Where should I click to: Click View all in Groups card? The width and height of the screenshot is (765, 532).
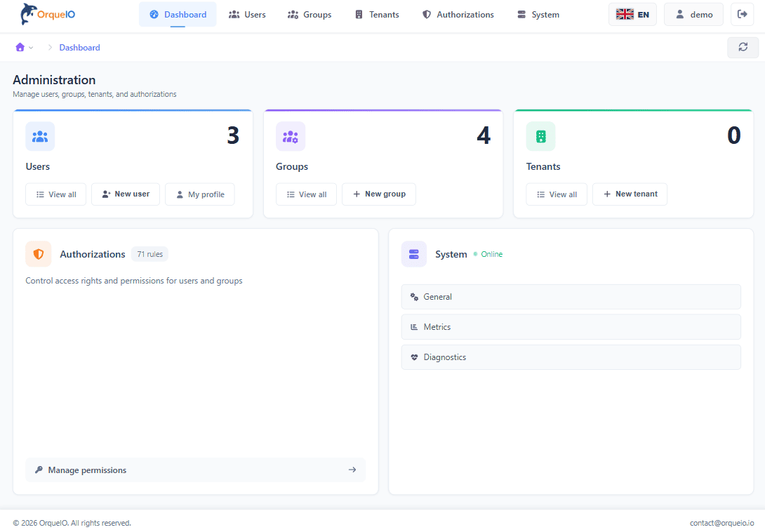306,194
